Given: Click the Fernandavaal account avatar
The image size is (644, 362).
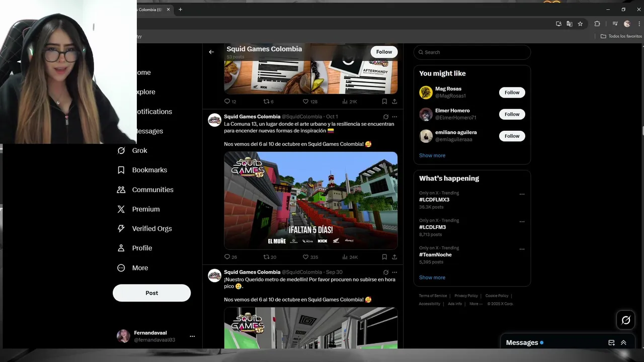Looking at the screenshot, I should point(123,336).
